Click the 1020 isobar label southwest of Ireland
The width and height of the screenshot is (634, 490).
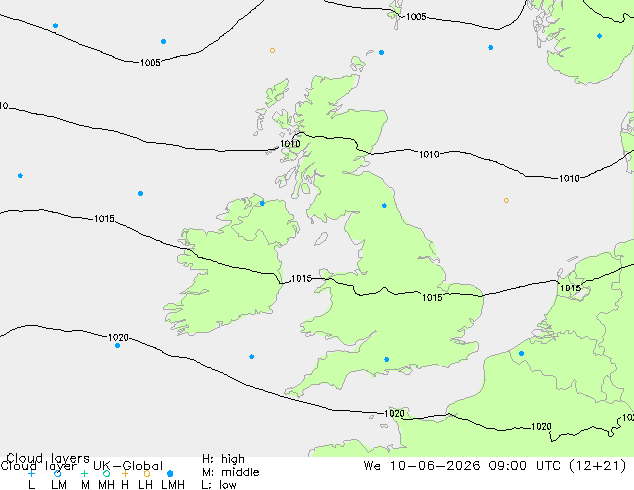pyautogui.click(x=118, y=337)
